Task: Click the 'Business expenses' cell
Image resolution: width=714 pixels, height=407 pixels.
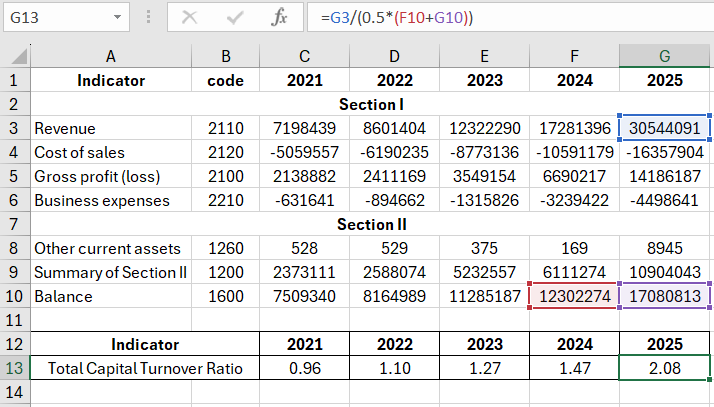Action: point(111,200)
